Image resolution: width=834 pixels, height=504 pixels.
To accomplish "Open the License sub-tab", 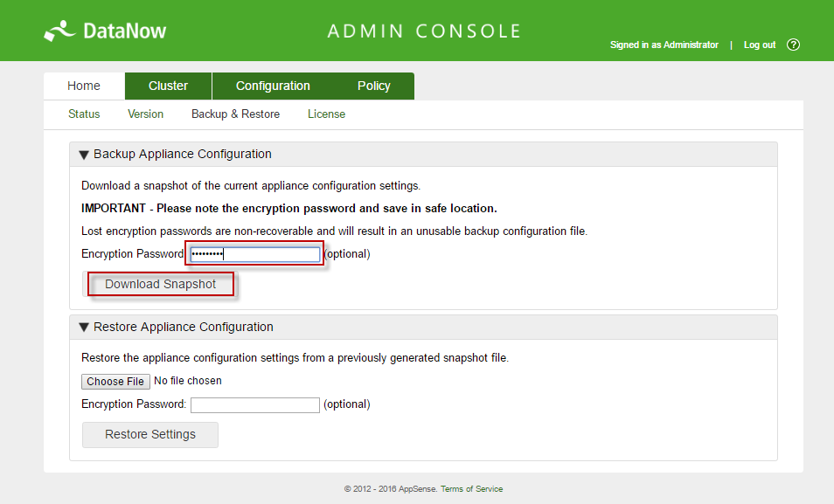I will [x=326, y=114].
